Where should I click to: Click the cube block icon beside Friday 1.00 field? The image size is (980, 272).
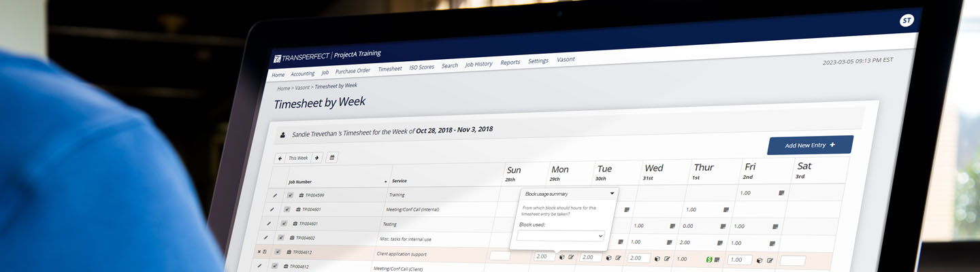(x=759, y=260)
